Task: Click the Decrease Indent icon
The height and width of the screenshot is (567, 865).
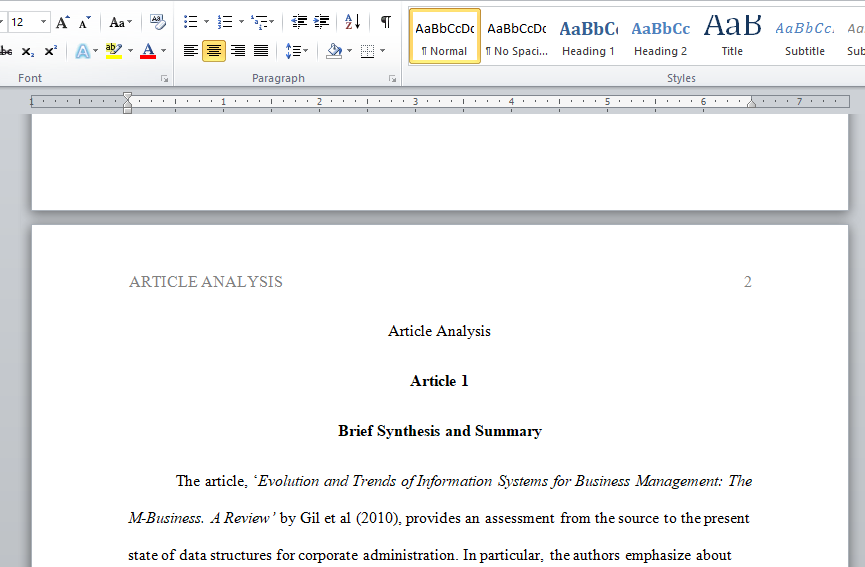Action: pyautogui.click(x=299, y=22)
